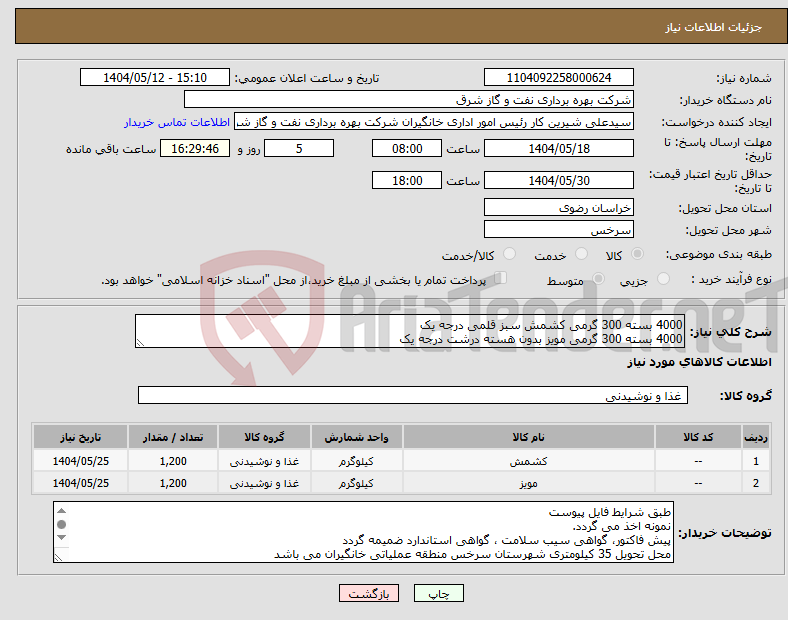
Task: Click the scroll up arrow in buyer notes
Action: coord(62,511)
